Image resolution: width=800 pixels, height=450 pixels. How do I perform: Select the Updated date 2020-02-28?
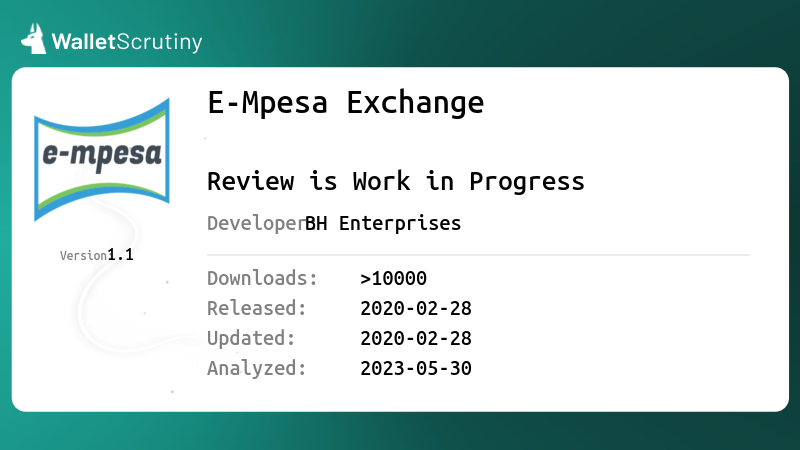click(x=416, y=339)
